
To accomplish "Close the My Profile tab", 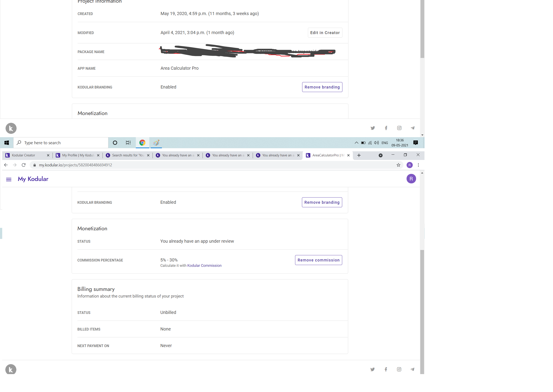I will point(98,156).
